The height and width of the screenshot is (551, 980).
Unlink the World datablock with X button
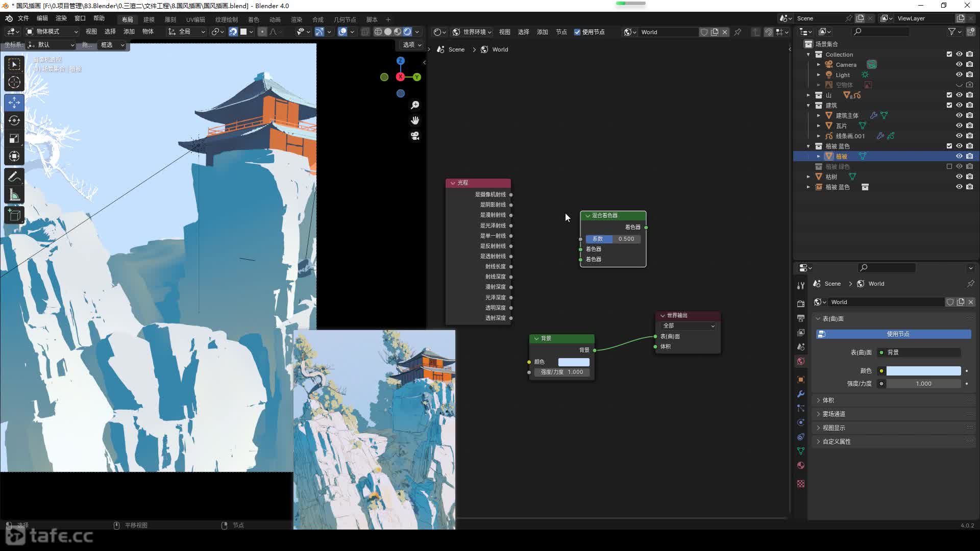click(725, 32)
